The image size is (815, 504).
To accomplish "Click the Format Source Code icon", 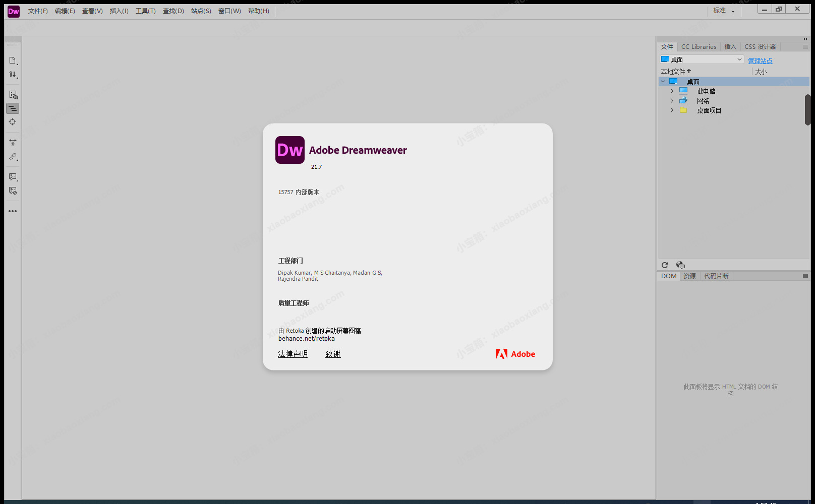I will pyautogui.click(x=13, y=157).
